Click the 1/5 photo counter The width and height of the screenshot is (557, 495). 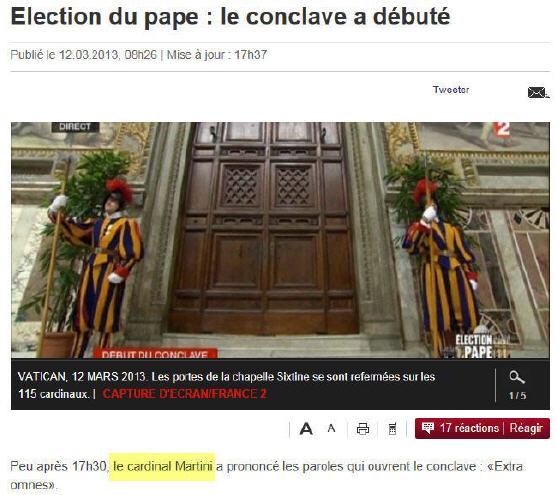tap(517, 396)
